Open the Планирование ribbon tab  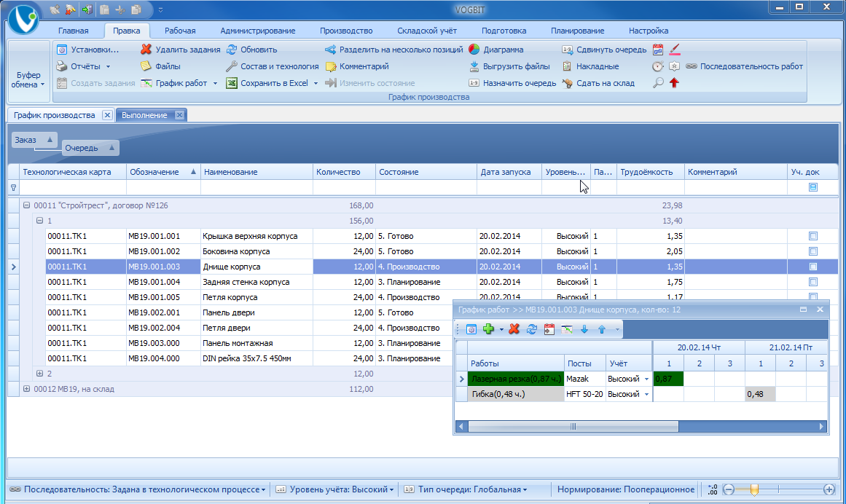(577, 31)
